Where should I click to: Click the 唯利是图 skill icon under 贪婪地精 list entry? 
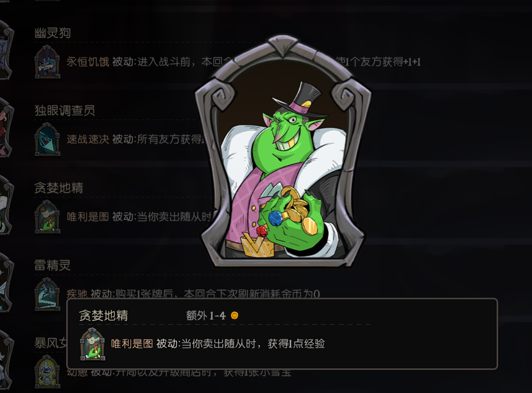click(x=48, y=217)
